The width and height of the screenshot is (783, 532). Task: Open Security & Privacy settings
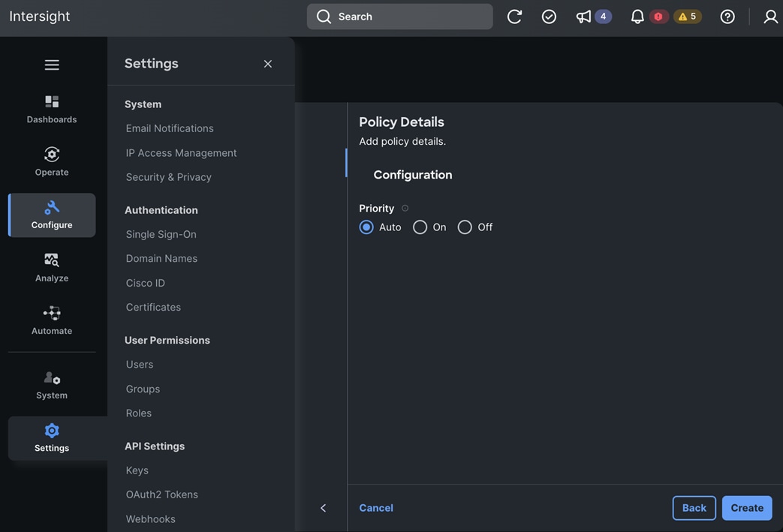(x=169, y=177)
